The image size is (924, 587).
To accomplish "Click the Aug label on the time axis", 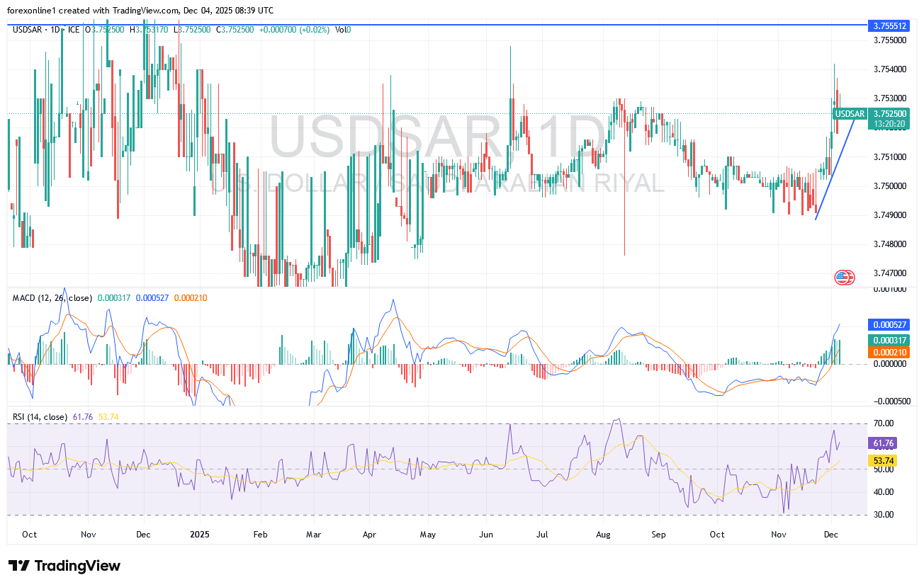I will [x=604, y=535].
